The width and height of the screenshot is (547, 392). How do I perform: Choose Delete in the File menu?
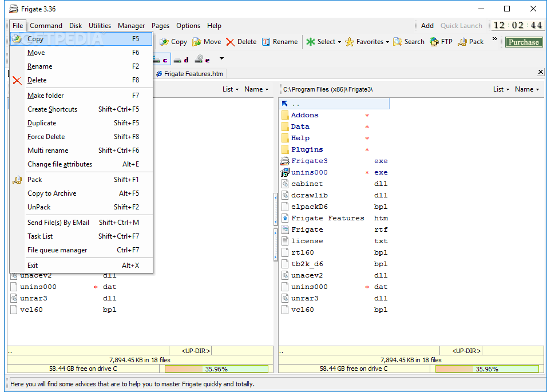(x=81, y=80)
